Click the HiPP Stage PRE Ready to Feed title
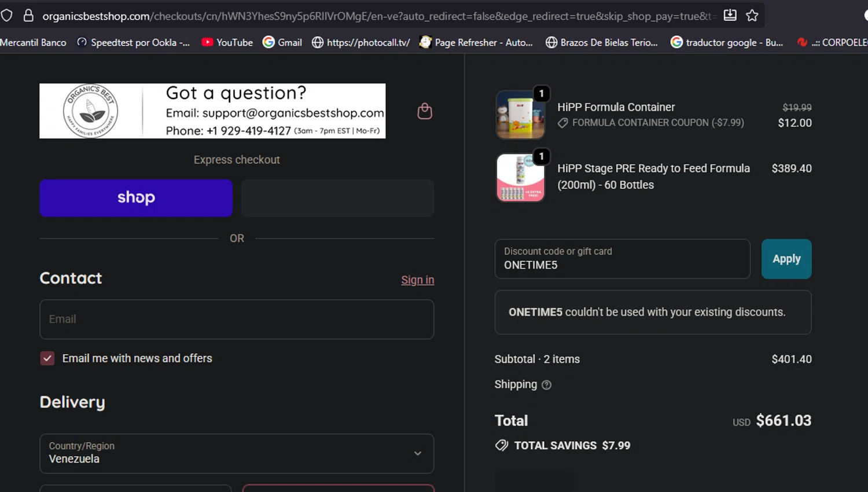Screen dimensions: 868x492 pos(653,177)
